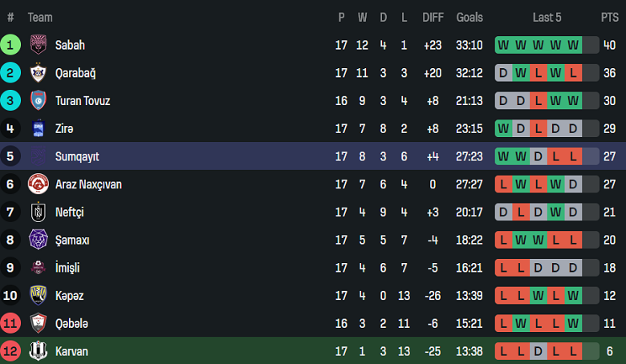Viewport: 626px width, 364px height.
Task: Open the Sumqayıt team name link
Action: (77, 156)
